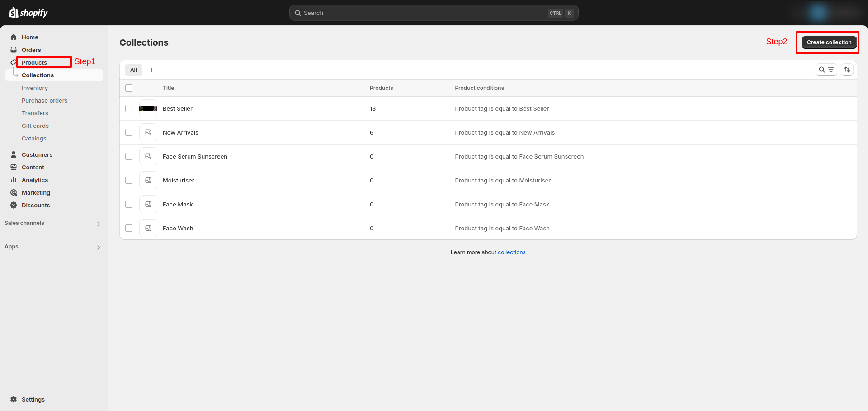Click the top Search input field
Viewport: 868px width, 411px height.
(x=434, y=13)
